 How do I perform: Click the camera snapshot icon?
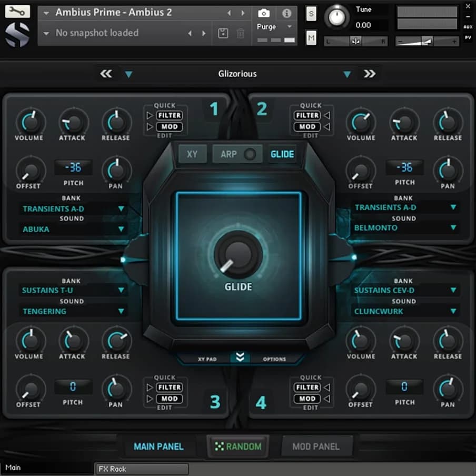263,13
